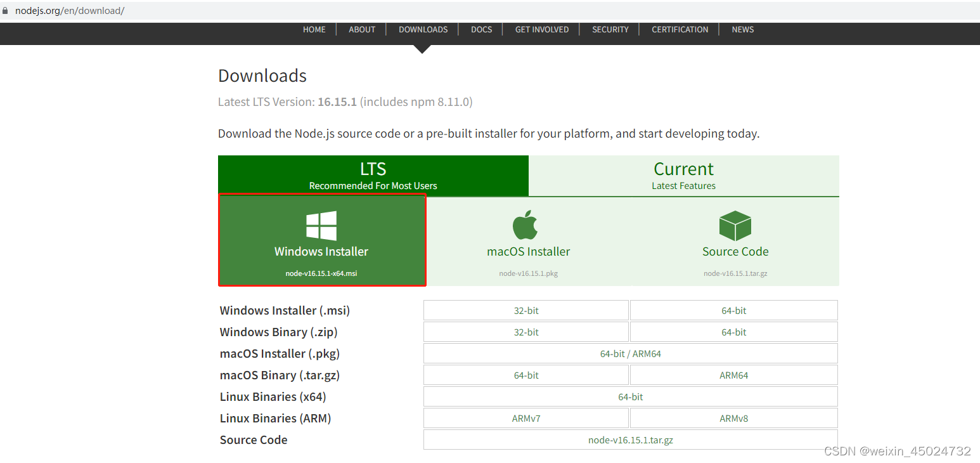Go to GET INVOLVED page
This screenshot has height=463, width=980.
(x=542, y=29)
